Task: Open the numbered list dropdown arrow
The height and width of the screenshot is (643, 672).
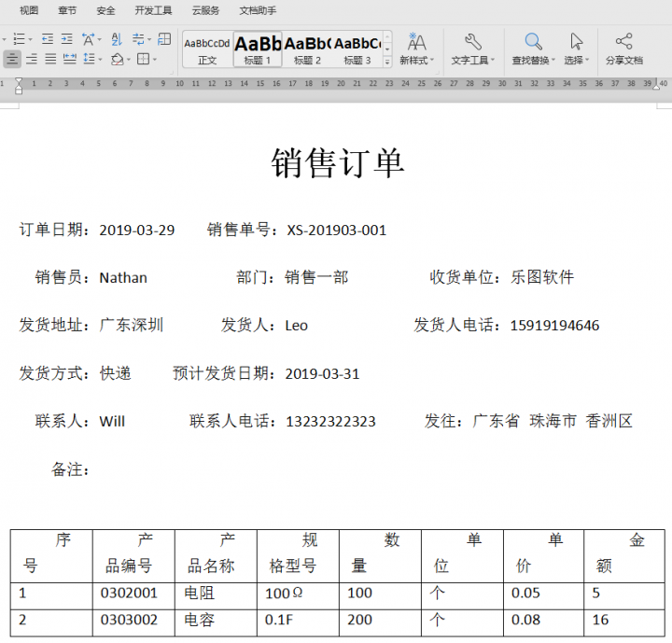Action: [x=30, y=39]
